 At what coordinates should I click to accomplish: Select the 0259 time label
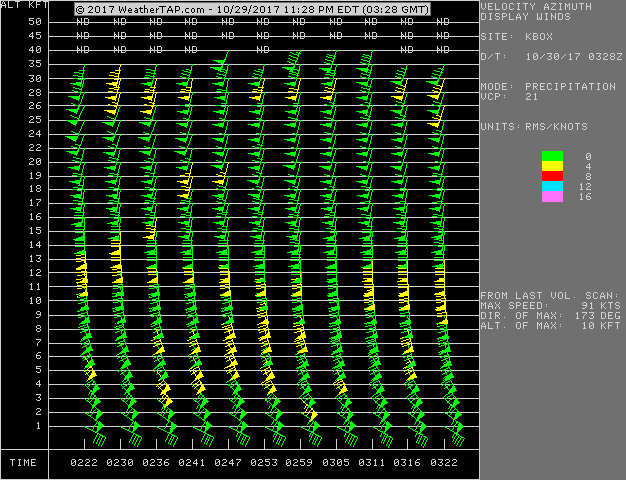299,462
